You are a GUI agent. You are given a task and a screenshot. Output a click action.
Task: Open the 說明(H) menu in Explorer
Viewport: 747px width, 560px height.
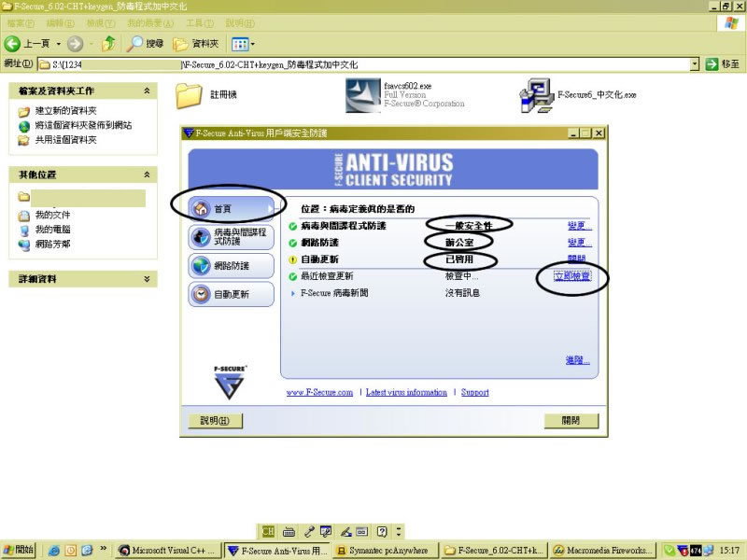tap(240, 22)
